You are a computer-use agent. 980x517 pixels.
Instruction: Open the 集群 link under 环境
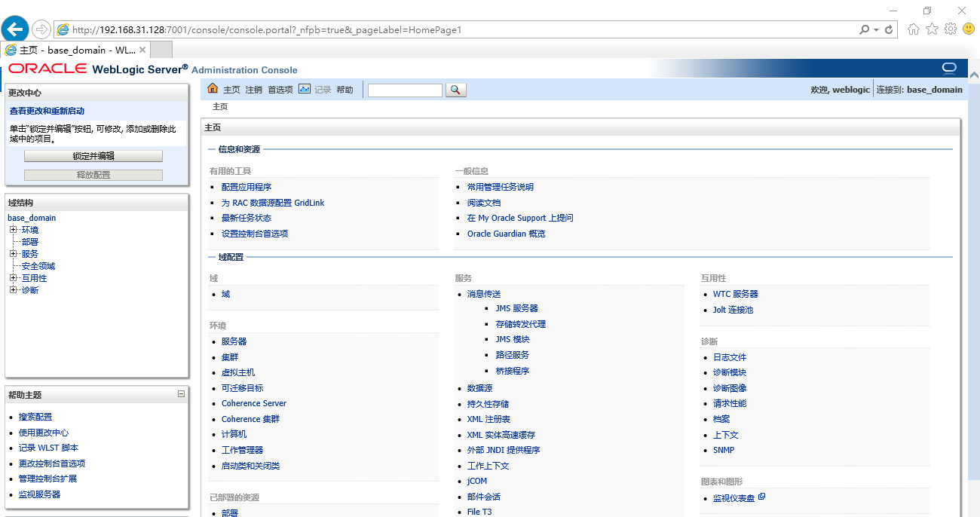[230, 357]
